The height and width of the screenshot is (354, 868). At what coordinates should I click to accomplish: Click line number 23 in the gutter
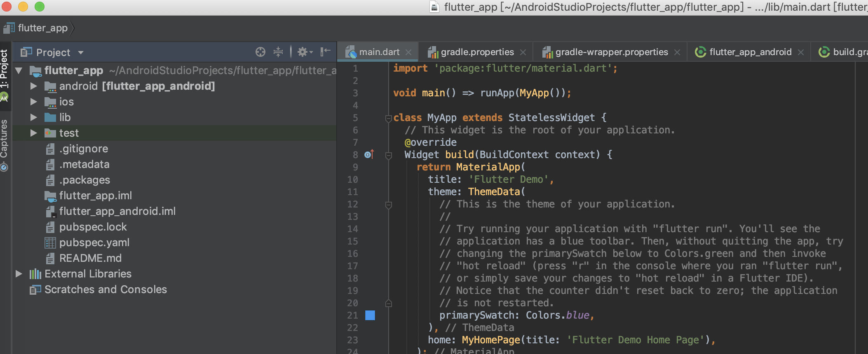point(352,340)
